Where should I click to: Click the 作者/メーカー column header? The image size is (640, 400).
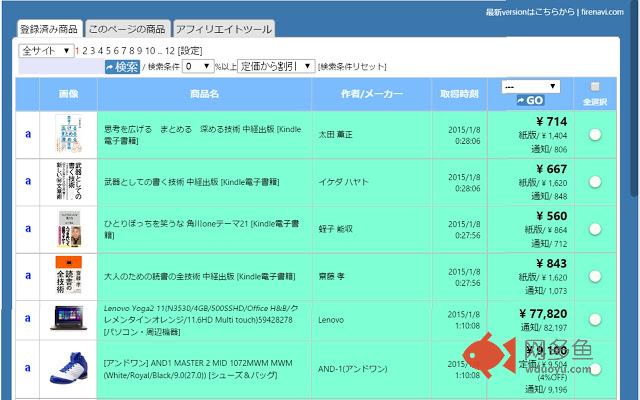[x=371, y=94]
